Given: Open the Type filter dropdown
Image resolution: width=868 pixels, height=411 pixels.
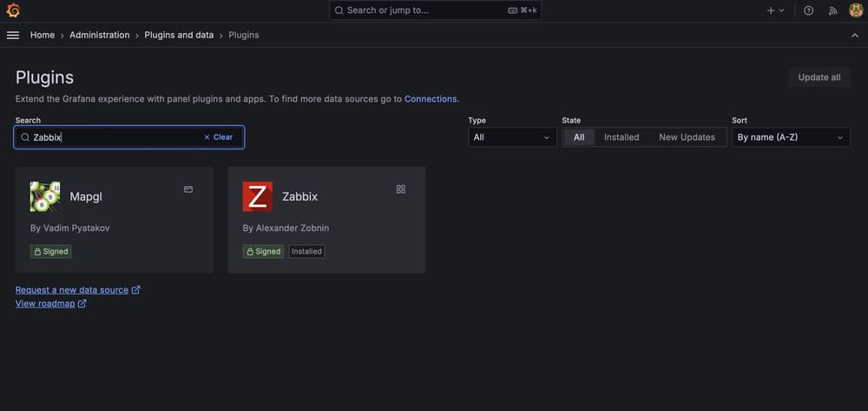Looking at the screenshot, I should 512,137.
